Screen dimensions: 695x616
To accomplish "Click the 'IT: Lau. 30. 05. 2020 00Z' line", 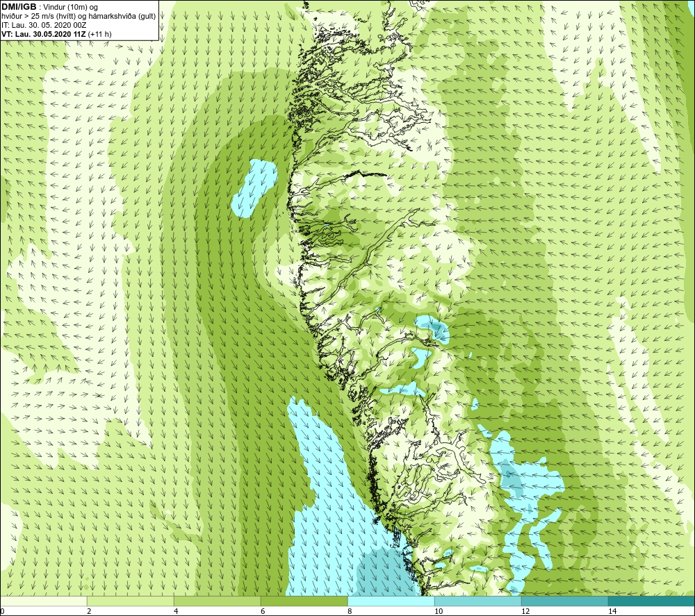I will pyautogui.click(x=44, y=25).
